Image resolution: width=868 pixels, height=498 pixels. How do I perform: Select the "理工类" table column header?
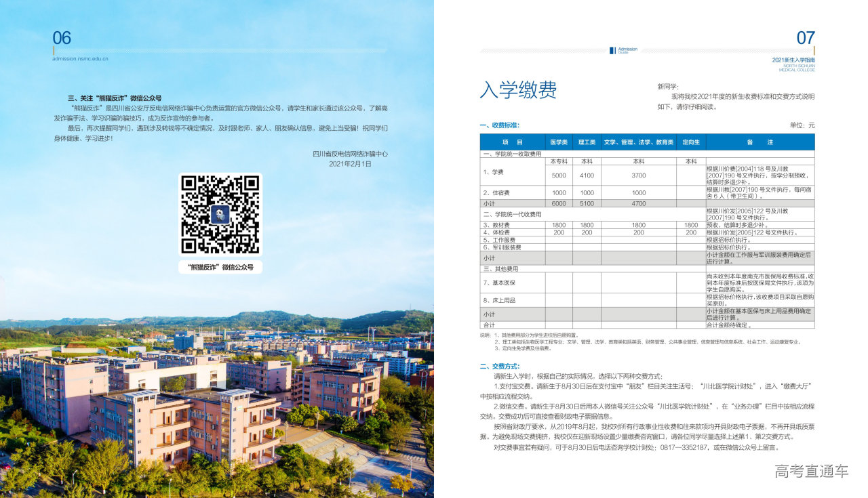coord(587,142)
